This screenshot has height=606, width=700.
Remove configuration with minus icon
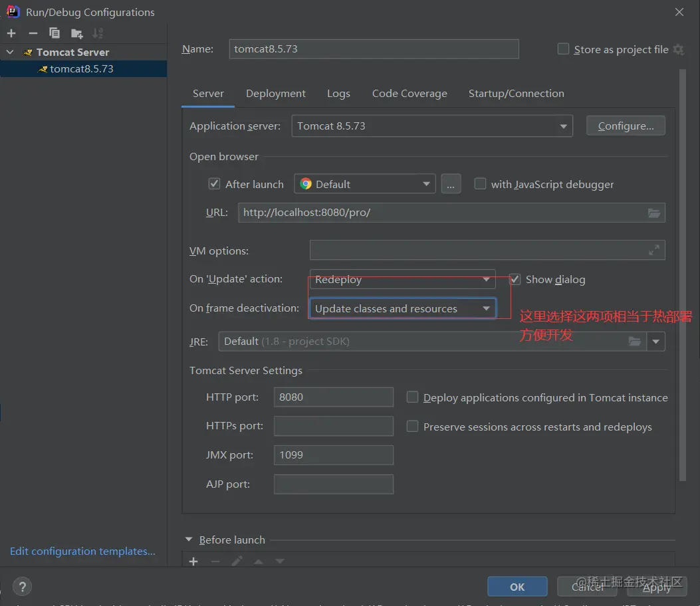[33, 33]
